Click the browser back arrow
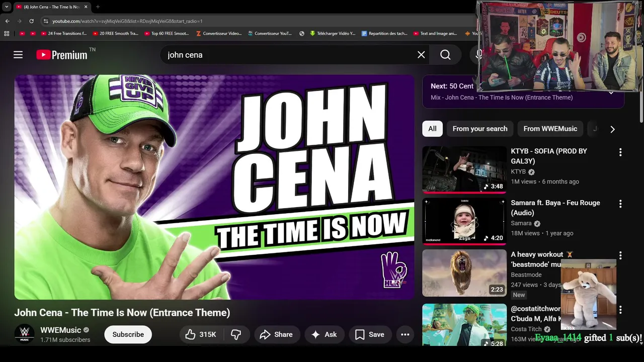Image resolution: width=644 pixels, height=362 pixels. pyautogui.click(x=7, y=21)
